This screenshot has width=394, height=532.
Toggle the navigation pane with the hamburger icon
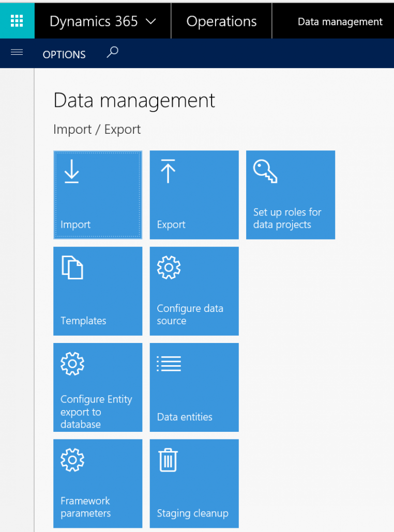pos(17,52)
